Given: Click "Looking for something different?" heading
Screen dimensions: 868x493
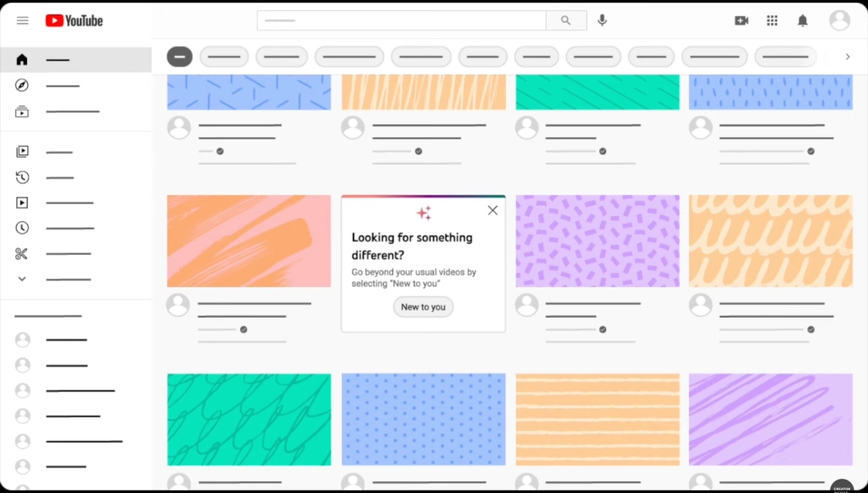Looking at the screenshot, I should point(412,246).
